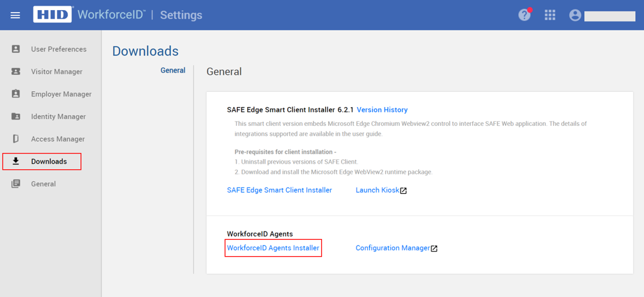644x297 pixels.
Task: Click the Identity Manager folder icon
Action: click(16, 116)
